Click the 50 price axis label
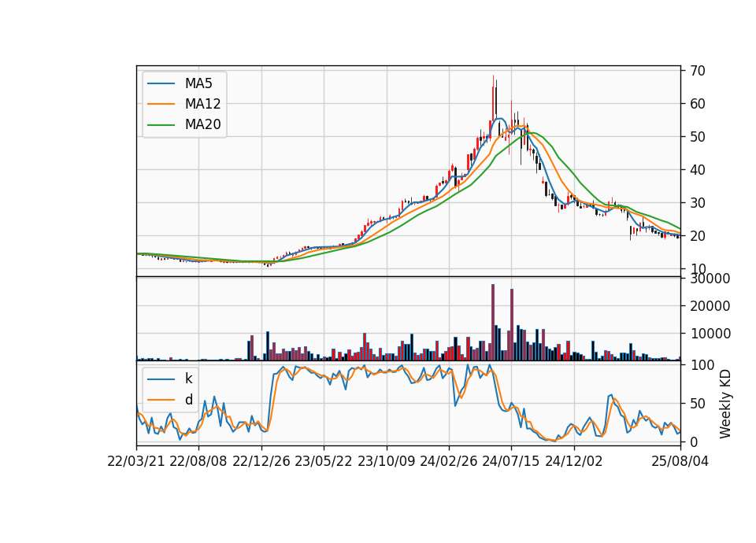This screenshot has width=756, height=543. pos(698,137)
